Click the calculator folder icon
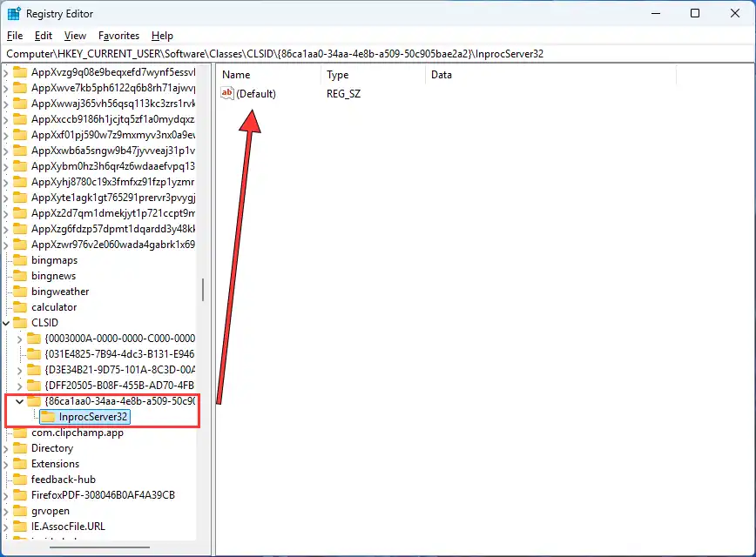The height and width of the screenshot is (557, 756). 20,307
